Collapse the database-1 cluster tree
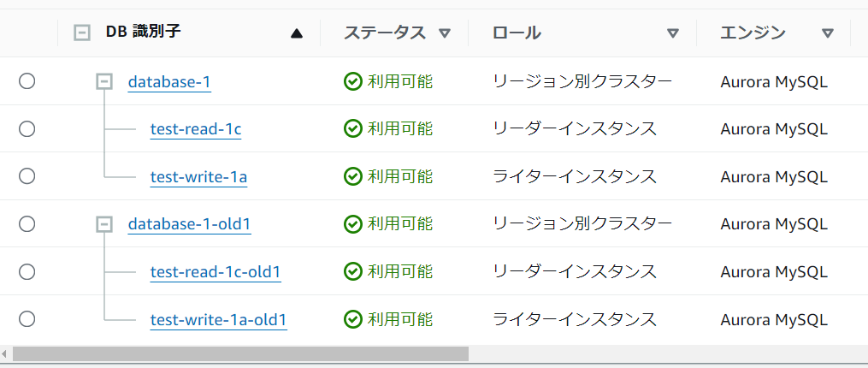The image size is (868, 368). pyautogui.click(x=104, y=81)
